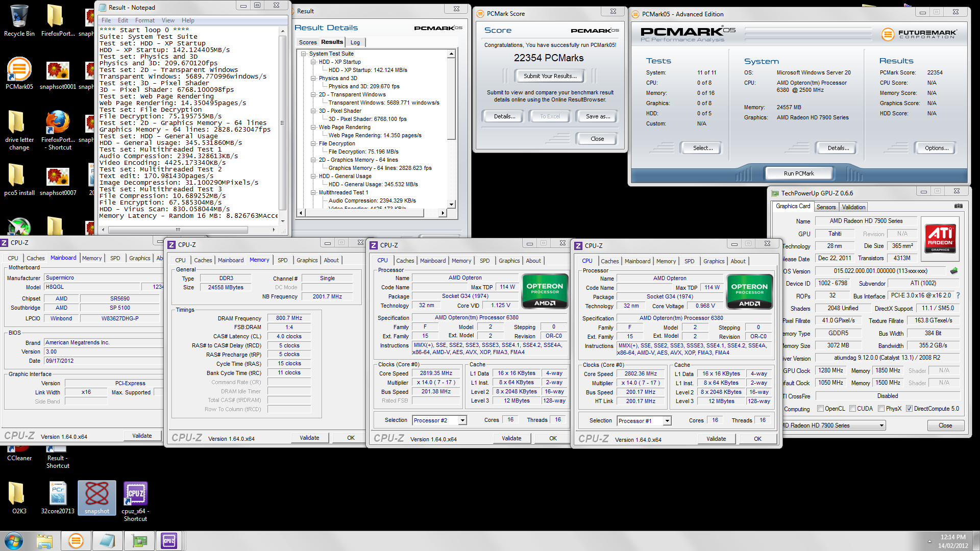Select the snapshot0001 image icon on desktop

[x=58, y=75]
